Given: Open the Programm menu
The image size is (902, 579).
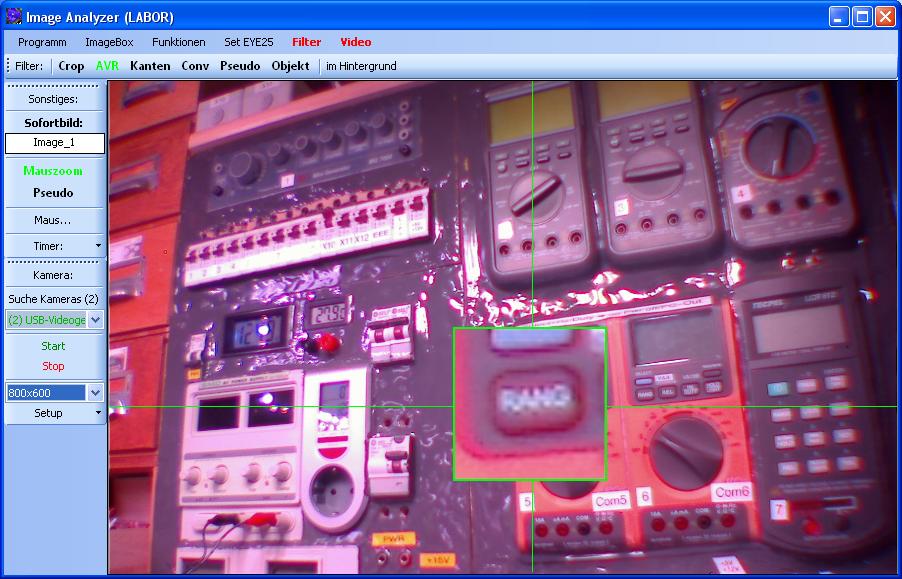Looking at the screenshot, I should pos(42,42).
